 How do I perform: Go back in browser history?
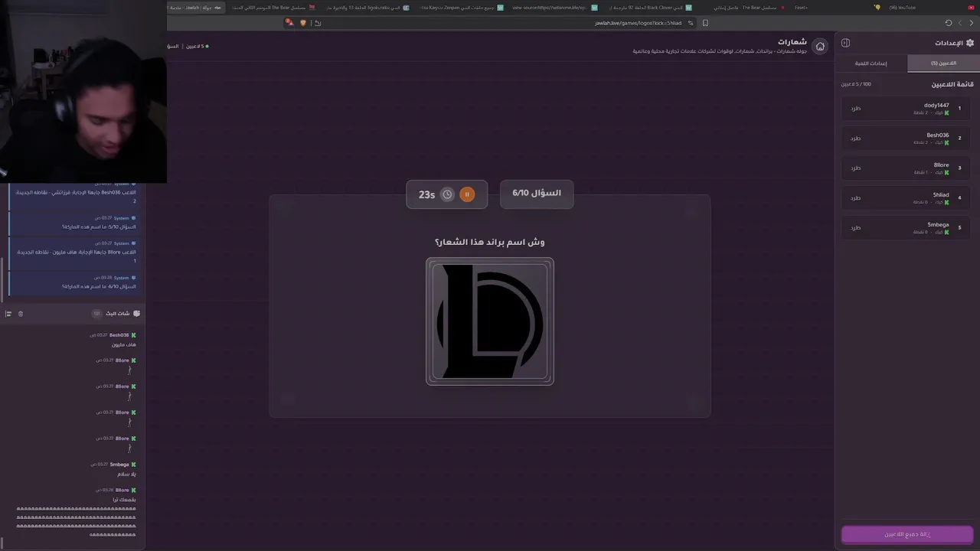pos(970,23)
